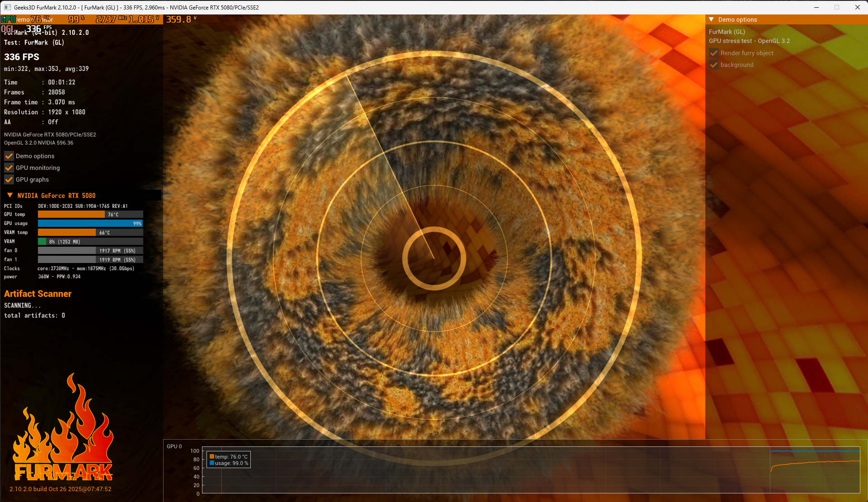
Task: Click the AA Off row
Action: click(31, 122)
